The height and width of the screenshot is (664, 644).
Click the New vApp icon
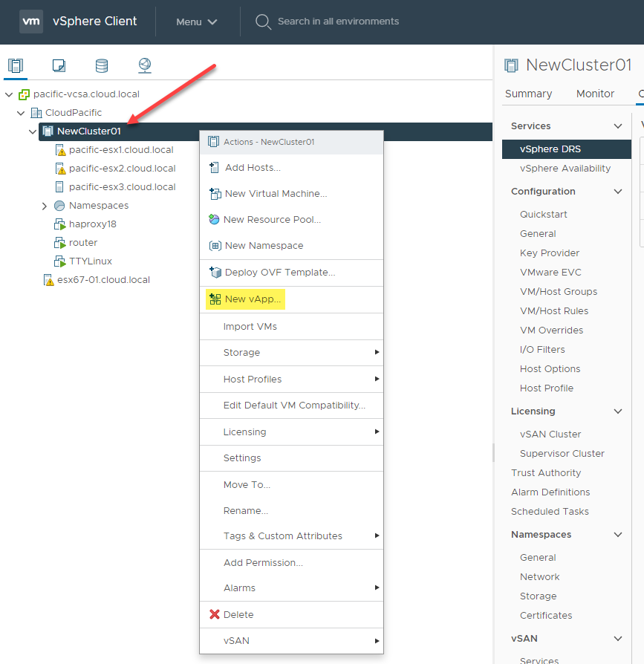click(x=215, y=299)
